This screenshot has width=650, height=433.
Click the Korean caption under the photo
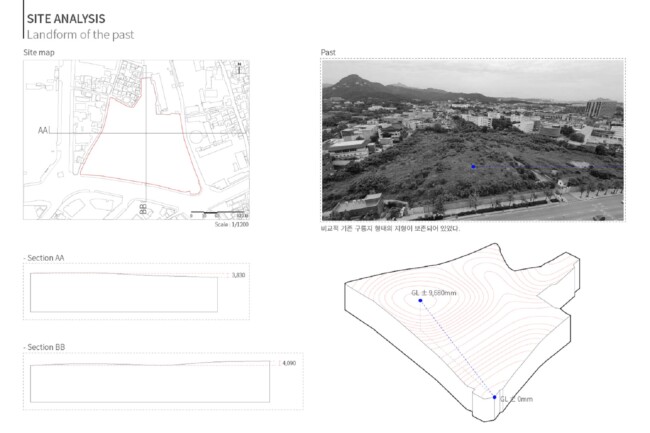390,228
